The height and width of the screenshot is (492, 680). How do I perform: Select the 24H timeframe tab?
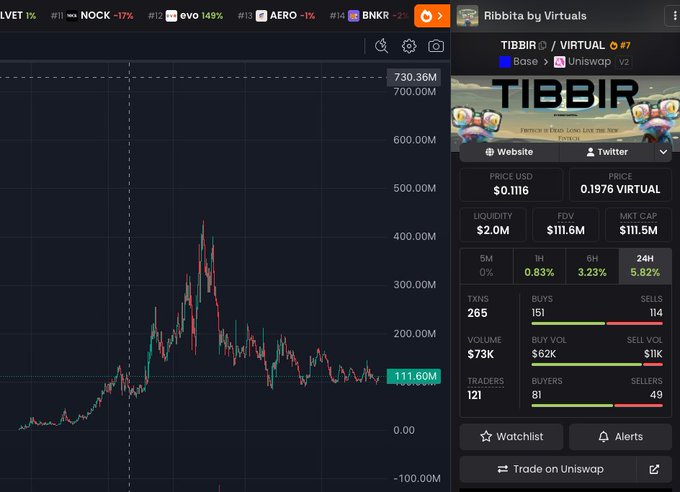(645, 266)
